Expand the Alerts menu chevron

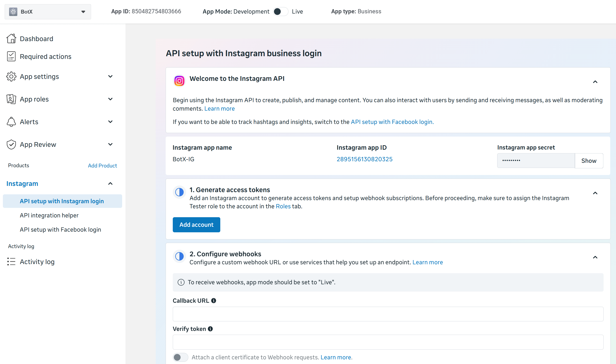(x=110, y=122)
